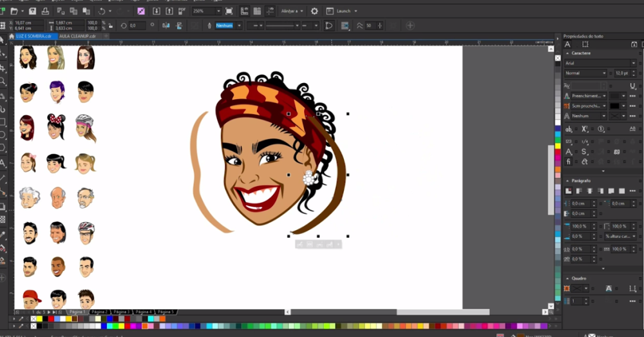
Task: Open the Arial font family dropdown
Action: tap(600, 63)
